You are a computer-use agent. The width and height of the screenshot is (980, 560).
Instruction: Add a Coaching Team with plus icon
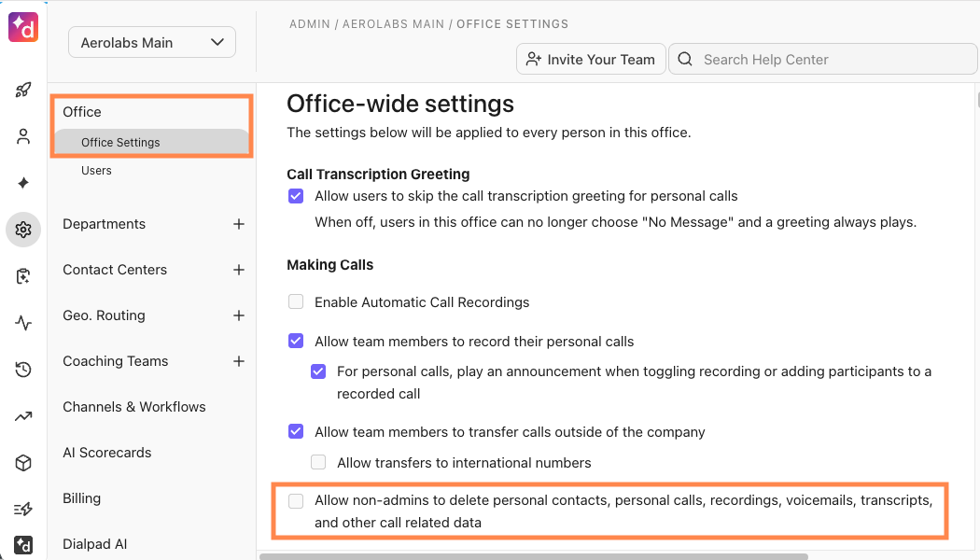pos(239,361)
